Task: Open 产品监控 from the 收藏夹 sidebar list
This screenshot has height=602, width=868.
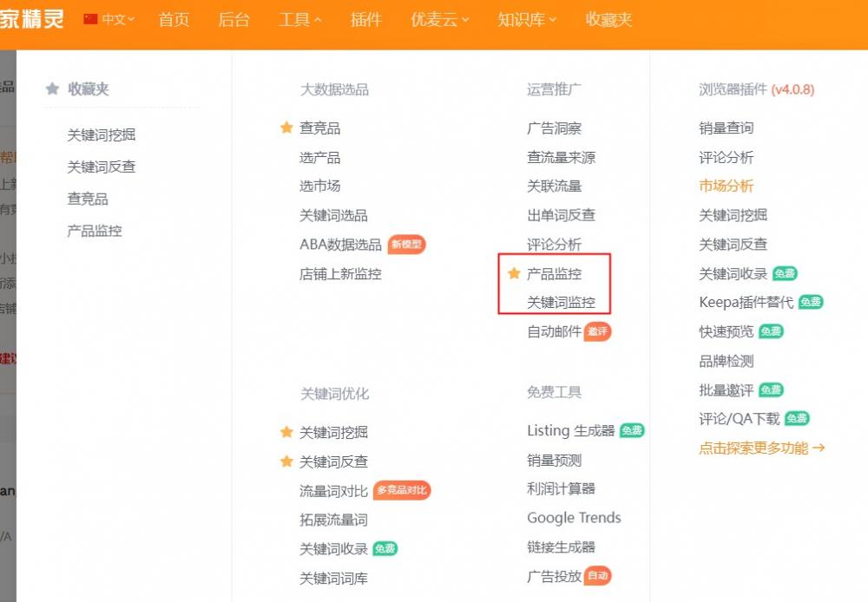Action: click(x=95, y=231)
